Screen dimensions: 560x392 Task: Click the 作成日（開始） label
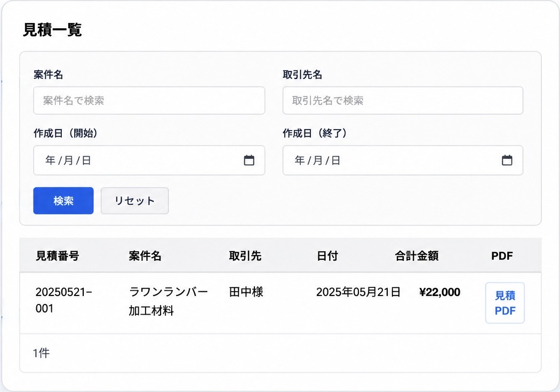click(66, 133)
